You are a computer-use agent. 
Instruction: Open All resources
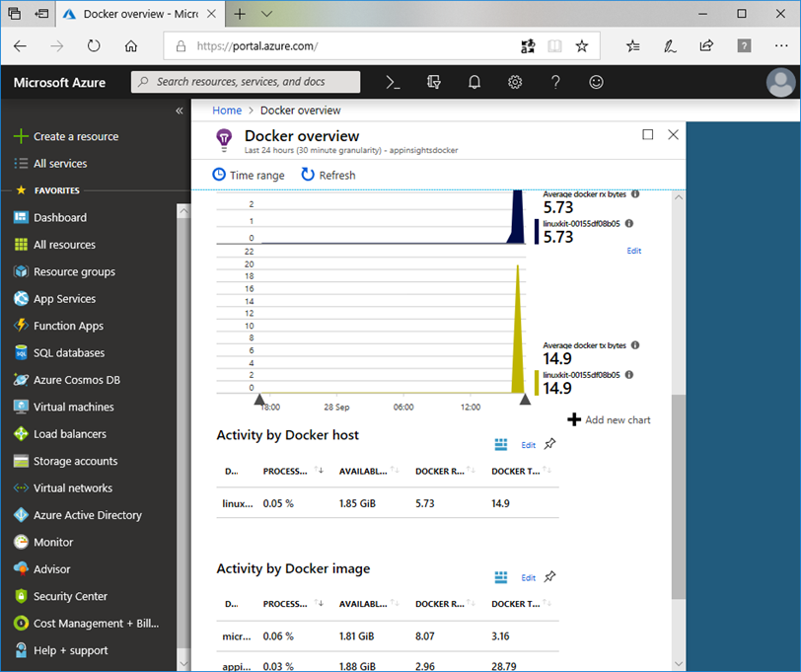tap(54, 245)
